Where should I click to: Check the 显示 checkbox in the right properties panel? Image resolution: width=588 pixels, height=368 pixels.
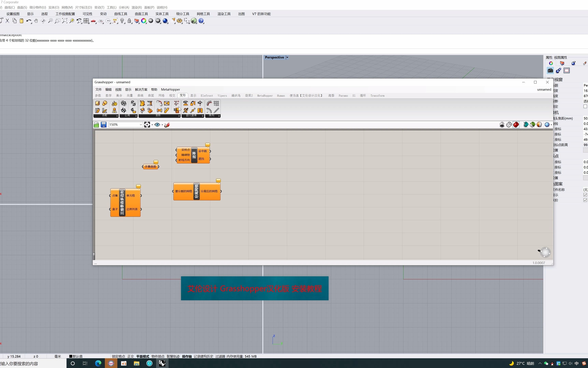point(585,195)
